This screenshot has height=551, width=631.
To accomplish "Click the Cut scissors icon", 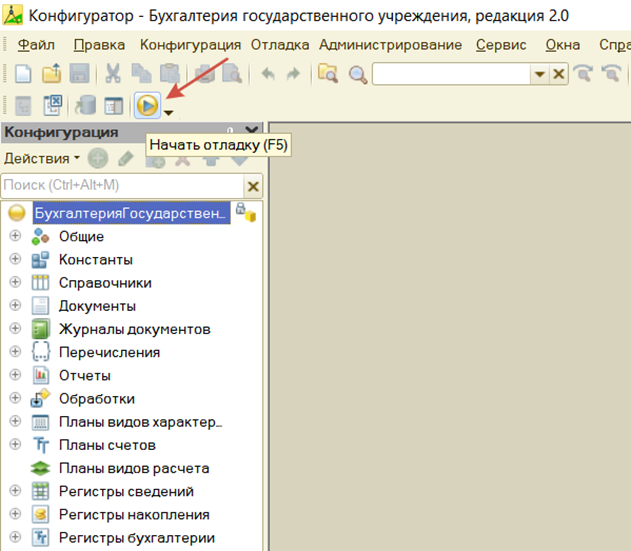I will pyautogui.click(x=113, y=74).
